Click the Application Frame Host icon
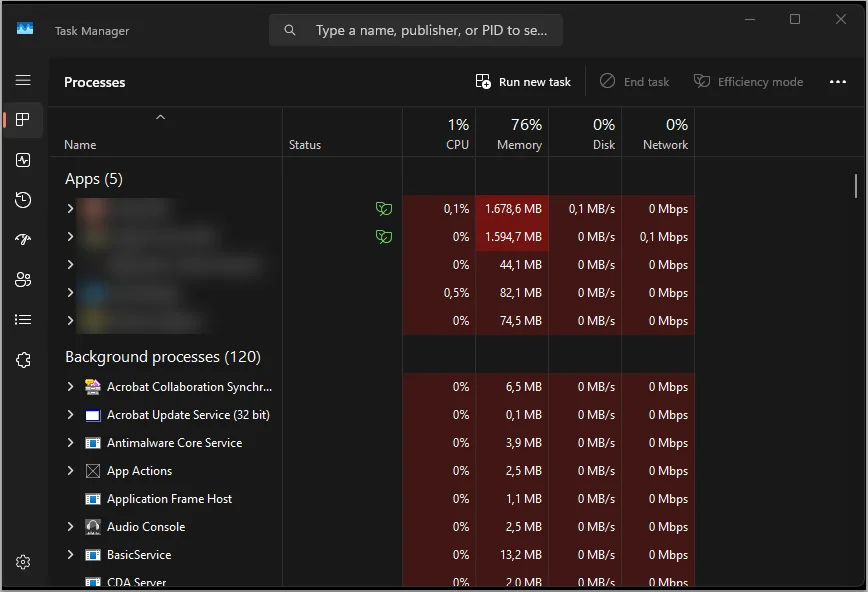 92,499
